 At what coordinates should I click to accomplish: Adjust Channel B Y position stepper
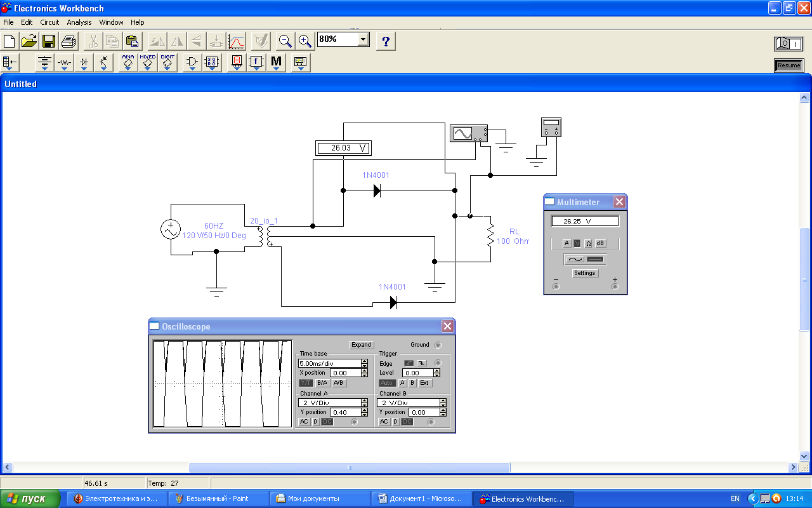(x=443, y=412)
